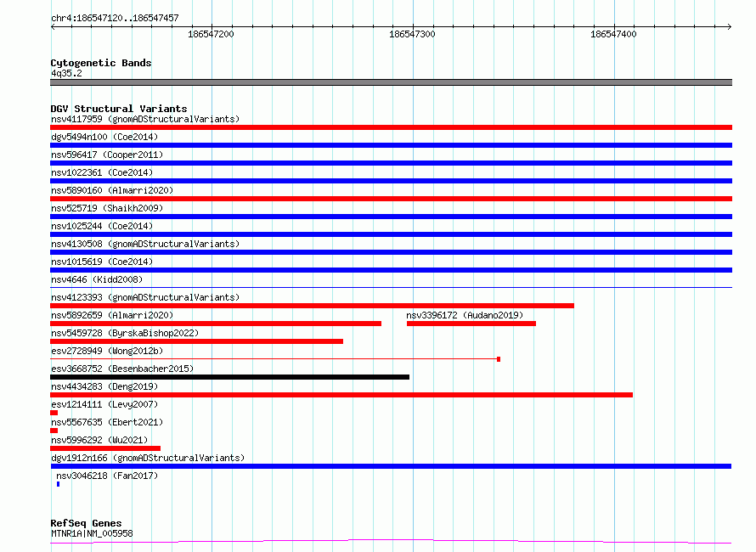Open variant nsv5890160 (Almarri2020) label
The image size is (756, 552).
point(112,190)
